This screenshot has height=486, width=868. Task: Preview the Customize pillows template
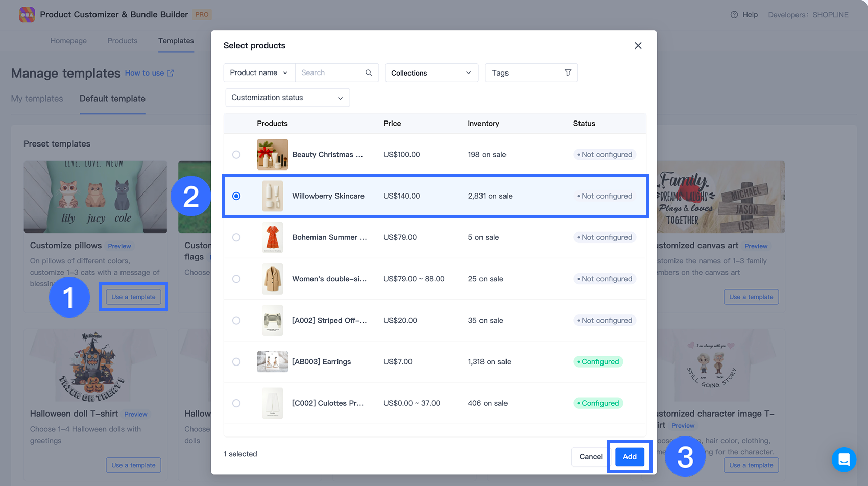[x=119, y=246]
